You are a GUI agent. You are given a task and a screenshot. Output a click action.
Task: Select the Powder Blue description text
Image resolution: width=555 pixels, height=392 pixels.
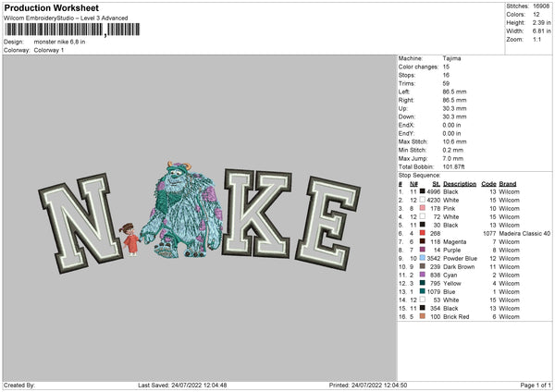pyautogui.click(x=460, y=258)
